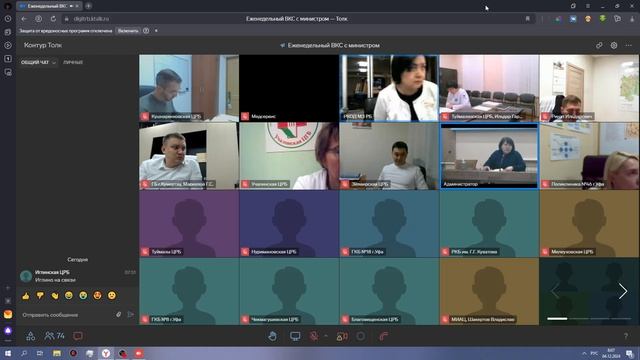Viewport: 640px width, 360px height.
Task: Leave the call with red phone icon
Action: (383, 336)
